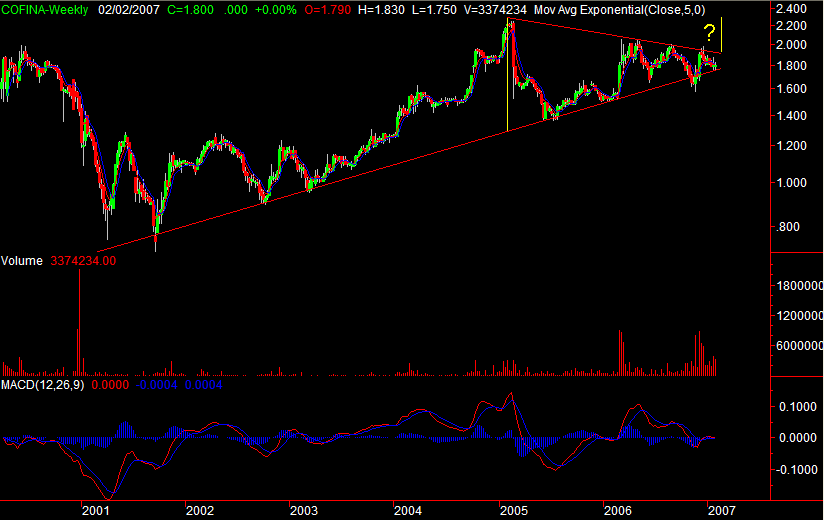Image resolution: width=825 pixels, height=520 pixels.
Task: Click the MACD red value 0.0000
Action: tap(110, 385)
